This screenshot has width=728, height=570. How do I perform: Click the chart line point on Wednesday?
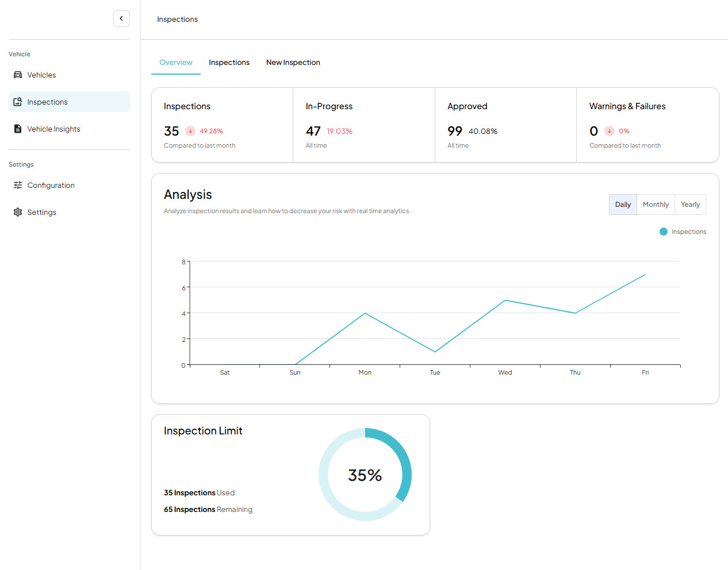(505, 300)
